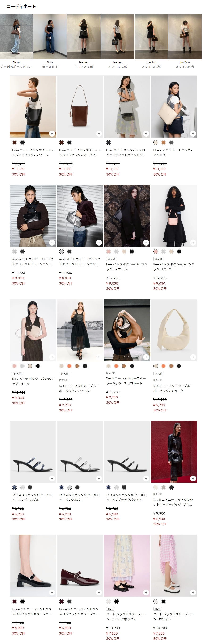Screen dimensions: 202x644
Task: Open heart buckle Mary Jane black box title
Action: coord(126,617)
